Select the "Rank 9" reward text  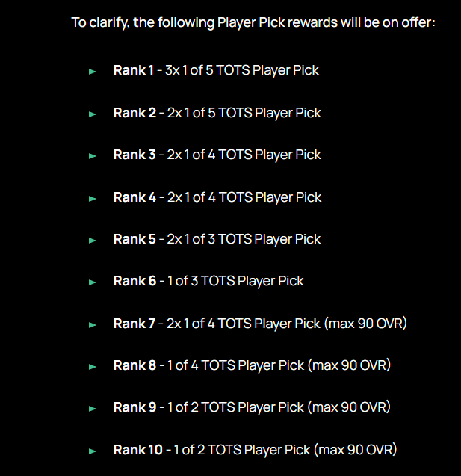tap(251, 407)
